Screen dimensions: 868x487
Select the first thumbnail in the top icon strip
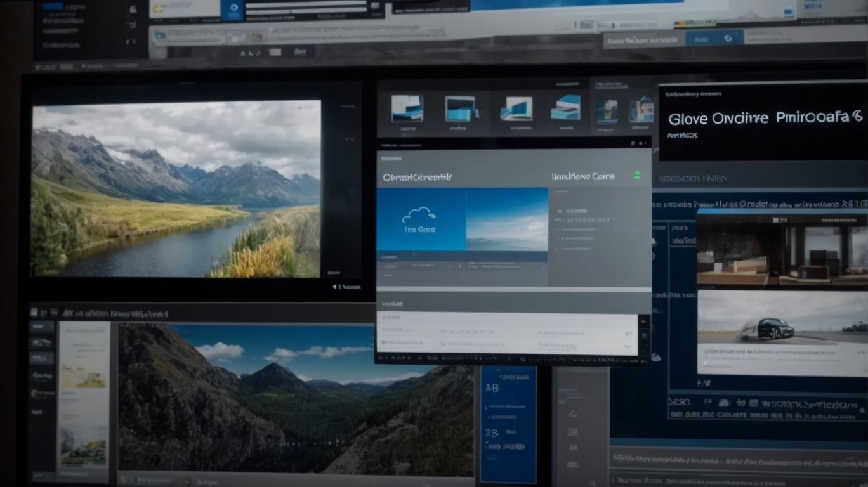pyautogui.click(x=407, y=108)
